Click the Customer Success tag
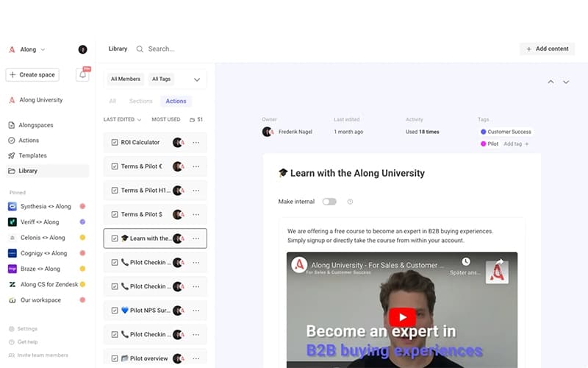Viewport: 588px width, 368px height. 506,132
